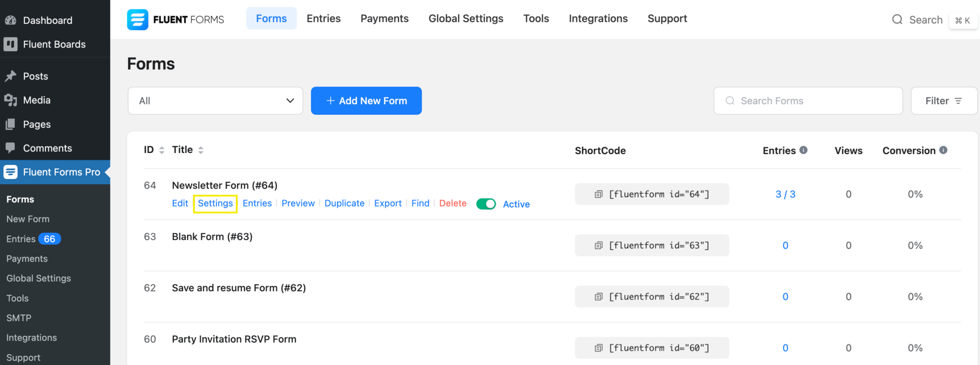Copy the shortcode icon for form 64
The image size is (980, 365).
tap(598, 194)
